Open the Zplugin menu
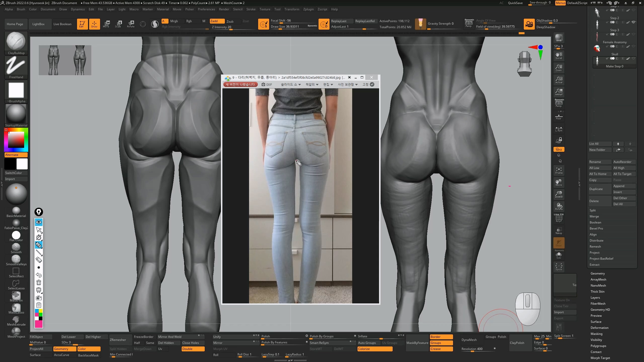The width and height of the screenshot is (644, 362). tap(308, 9)
